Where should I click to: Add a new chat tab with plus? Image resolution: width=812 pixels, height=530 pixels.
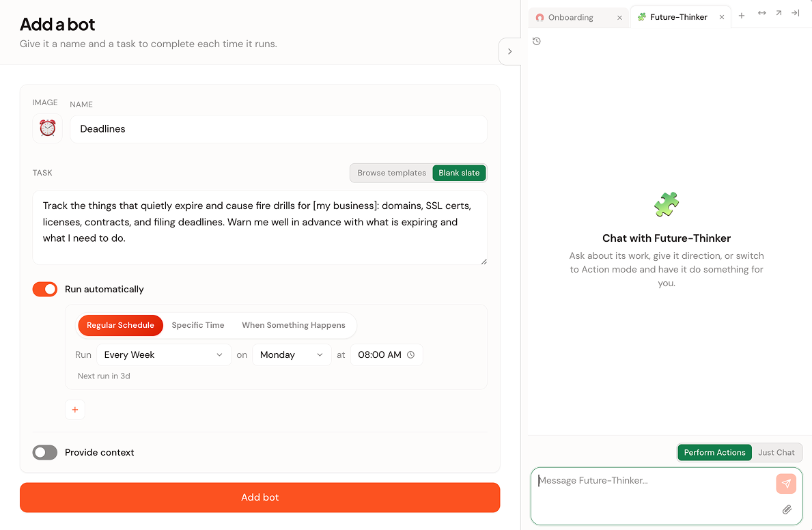pyautogui.click(x=742, y=16)
